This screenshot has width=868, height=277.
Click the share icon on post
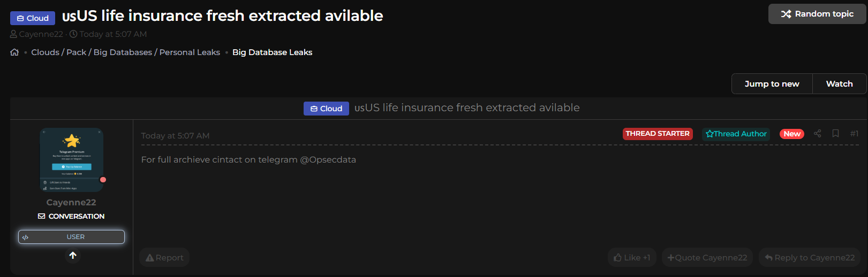(817, 134)
